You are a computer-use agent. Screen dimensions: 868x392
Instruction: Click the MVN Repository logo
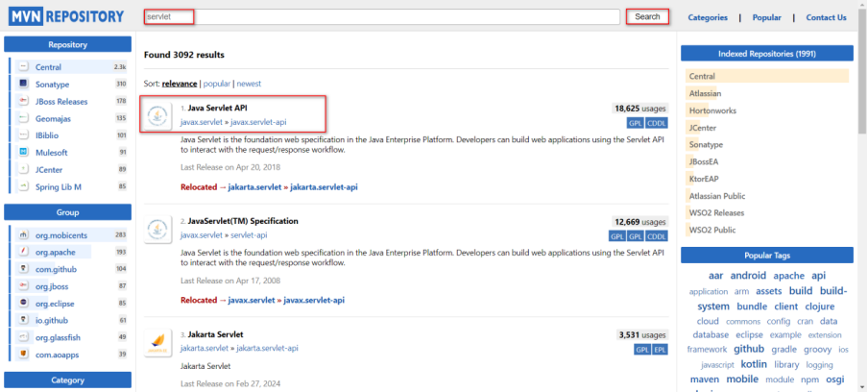pyautogui.click(x=66, y=16)
